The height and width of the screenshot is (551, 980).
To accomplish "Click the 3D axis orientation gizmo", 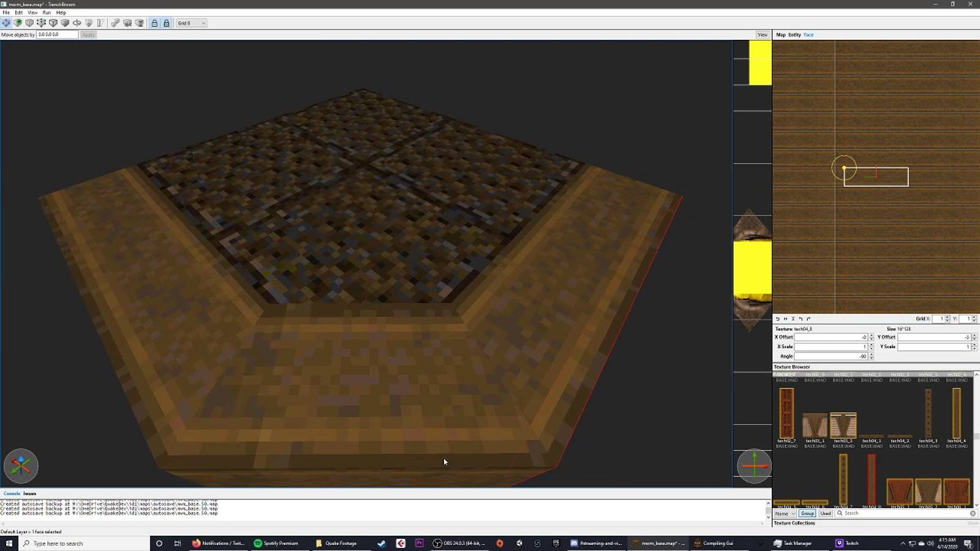I will point(21,466).
